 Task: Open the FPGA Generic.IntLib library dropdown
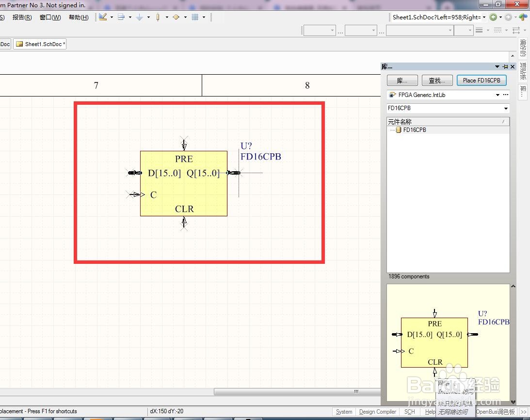click(x=498, y=95)
